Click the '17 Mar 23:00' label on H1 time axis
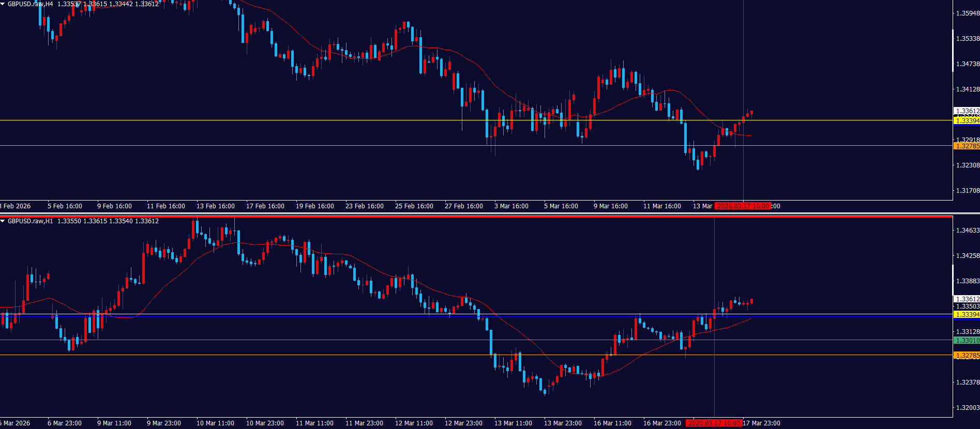This screenshot has height=429, width=980. [x=761, y=423]
